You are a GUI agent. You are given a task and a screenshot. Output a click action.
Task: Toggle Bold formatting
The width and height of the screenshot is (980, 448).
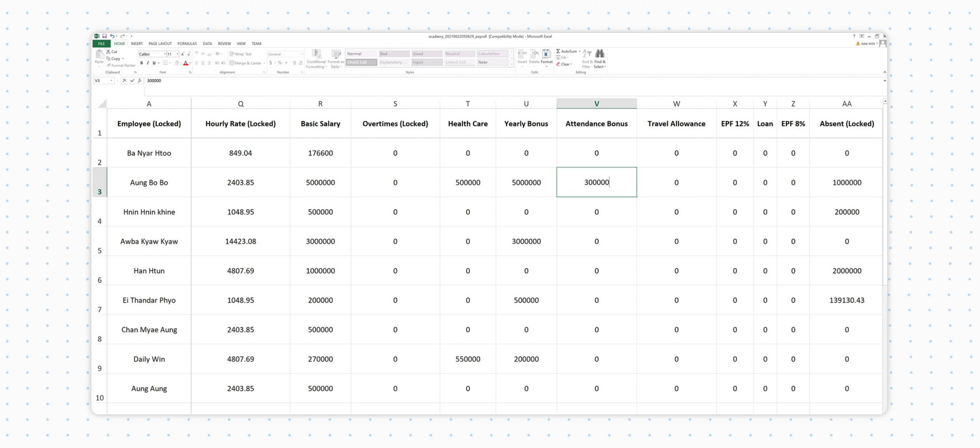(142, 63)
